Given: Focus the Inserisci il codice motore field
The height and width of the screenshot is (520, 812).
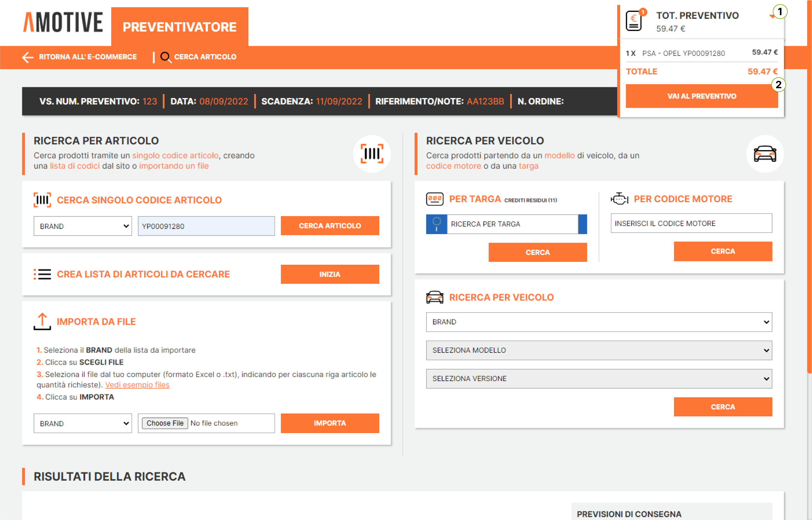Looking at the screenshot, I should tap(691, 223).
